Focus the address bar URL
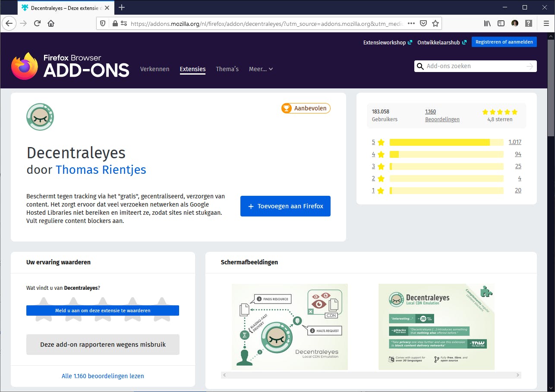The height and width of the screenshot is (392, 555). click(x=267, y=23)
